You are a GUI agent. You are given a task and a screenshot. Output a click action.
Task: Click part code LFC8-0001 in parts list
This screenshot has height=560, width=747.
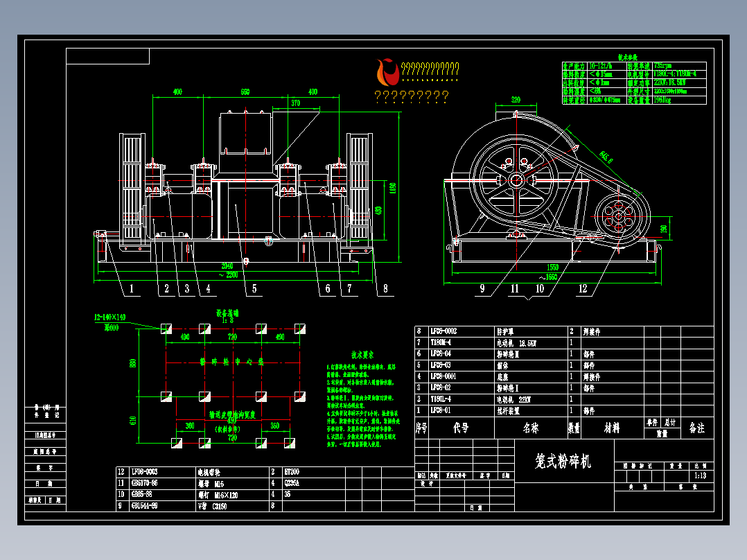coord(443,376)
